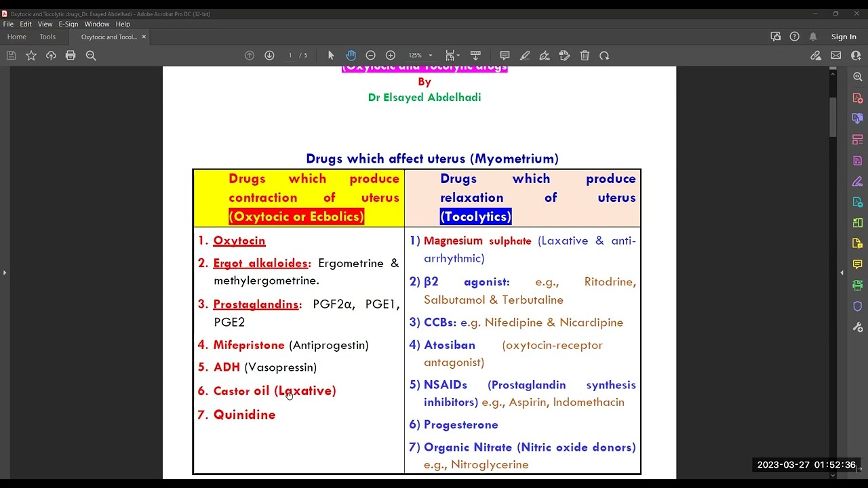Send the file by email envelope icon
Screen dimensions: 868x488
[x=836, y=56]
